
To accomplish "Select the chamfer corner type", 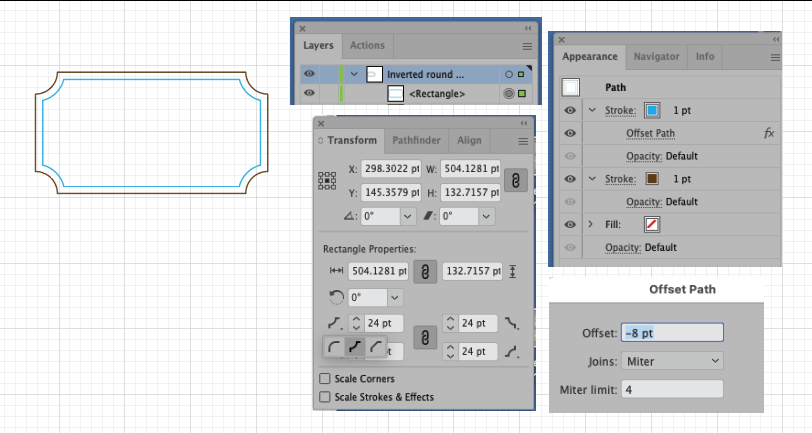I will pyautogui.click(x=376, y=347).
